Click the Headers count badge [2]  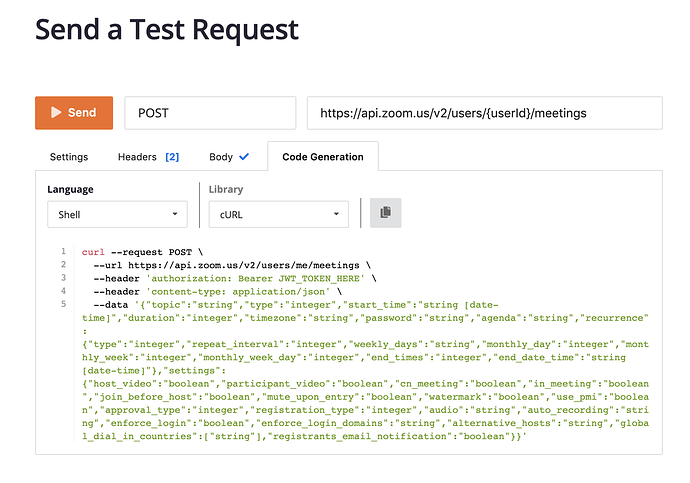172,157
